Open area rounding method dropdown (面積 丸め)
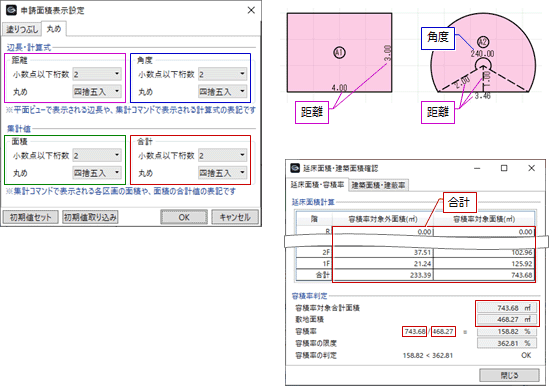Image resolution: width=549 pixels, height=386 pixels. [x=97, y=173]
